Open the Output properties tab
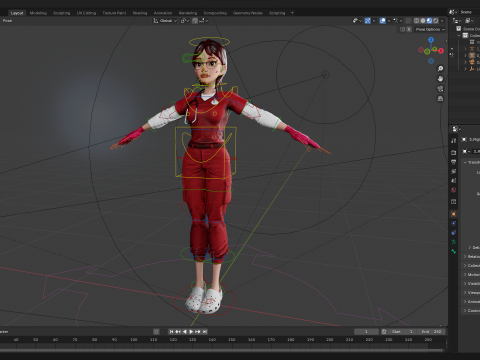Screen dimensions: 480x360 pos(453,162)
